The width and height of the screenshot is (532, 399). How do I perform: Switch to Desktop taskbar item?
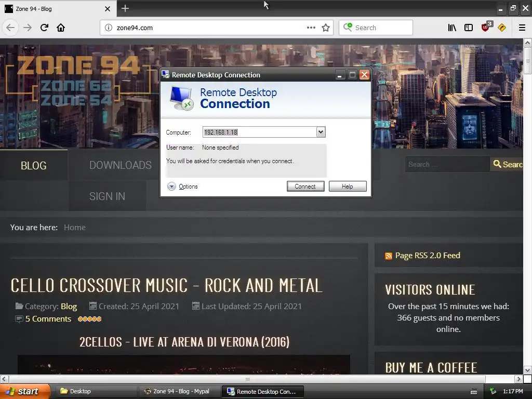coord(96,391)
